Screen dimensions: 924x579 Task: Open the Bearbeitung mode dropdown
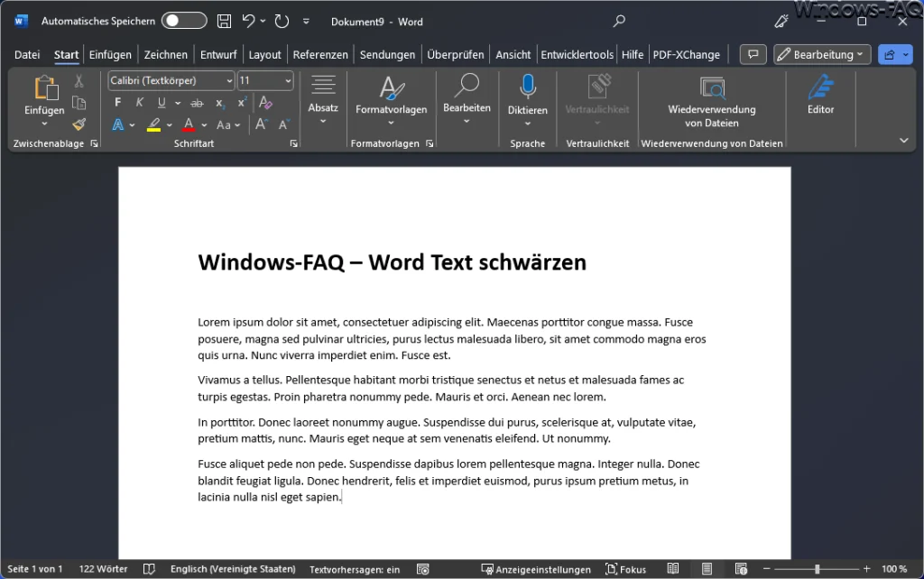(x=822, y=54)
